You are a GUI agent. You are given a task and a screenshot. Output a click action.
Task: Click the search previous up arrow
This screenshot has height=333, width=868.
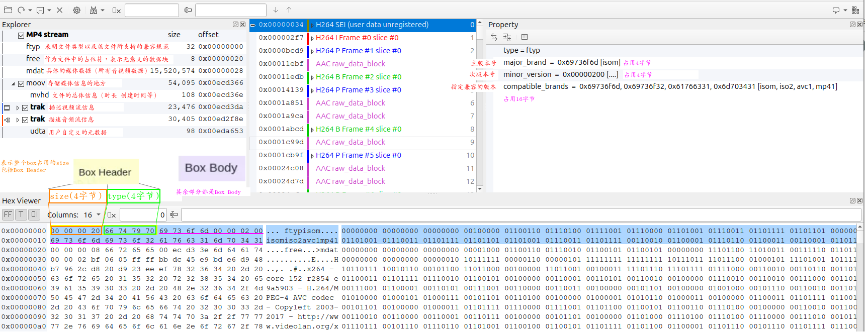[289, 10]
